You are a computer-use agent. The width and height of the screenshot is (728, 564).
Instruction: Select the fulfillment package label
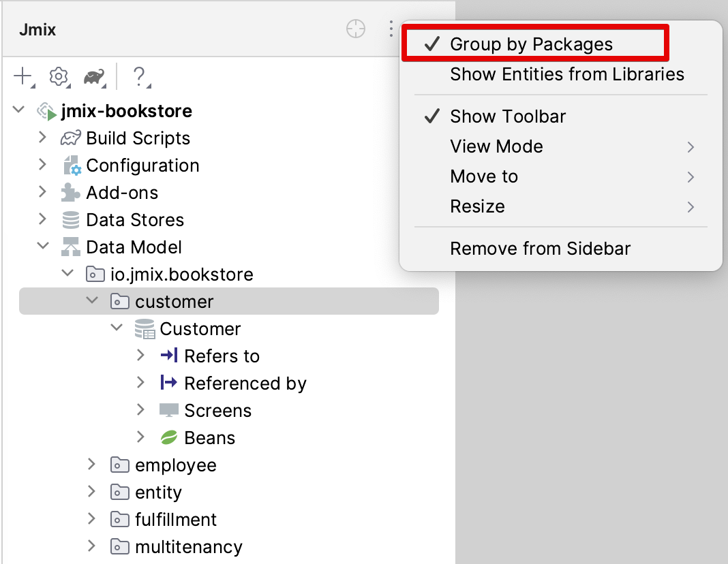click(176, 520)
